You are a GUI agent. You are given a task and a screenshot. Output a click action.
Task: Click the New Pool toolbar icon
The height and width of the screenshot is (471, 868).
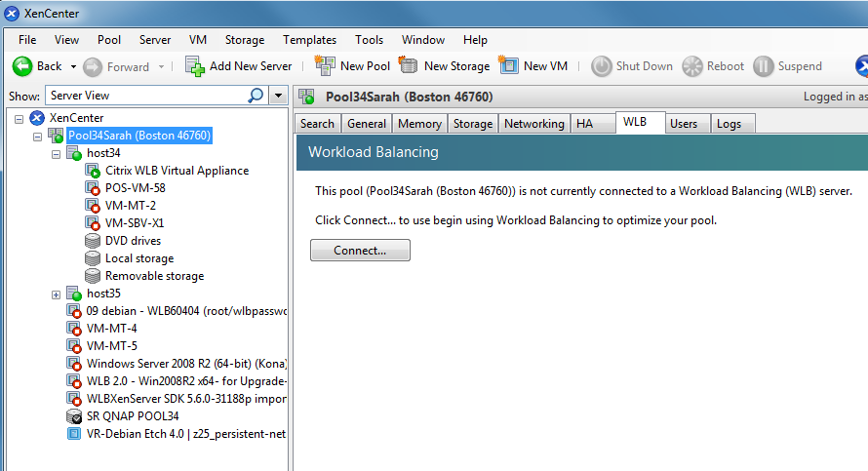[325, 66]
